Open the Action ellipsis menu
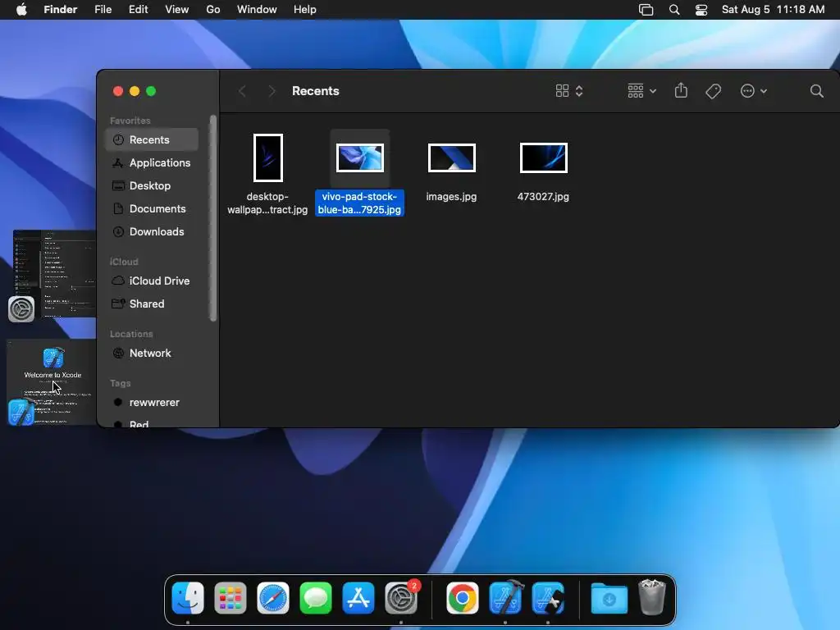840x630 pixels. coord(753,91)
